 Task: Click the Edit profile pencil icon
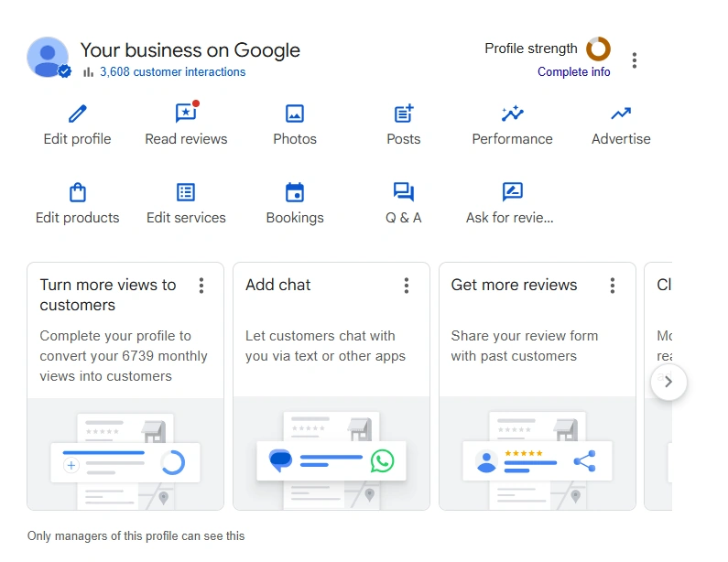pos(78,113)
